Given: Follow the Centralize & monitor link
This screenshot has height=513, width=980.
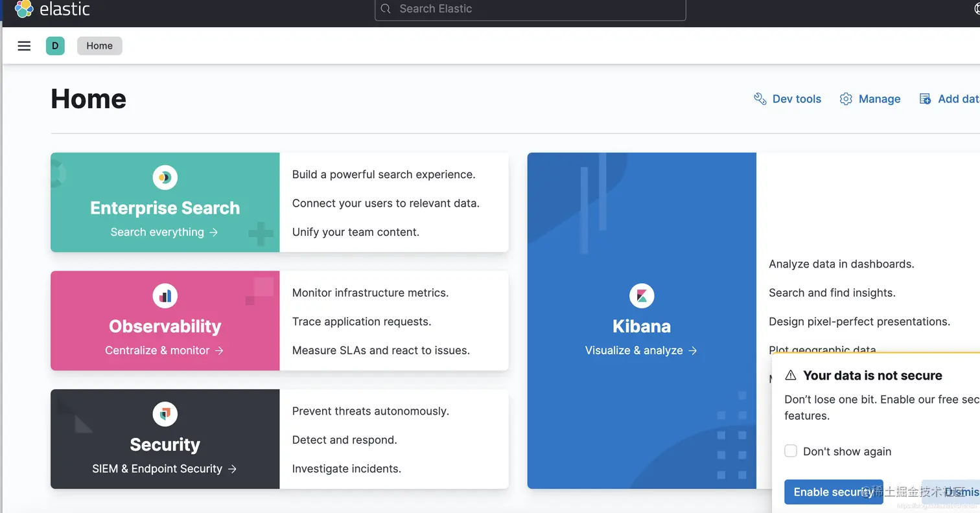Looking at the screenshot, I should point(165,350).
